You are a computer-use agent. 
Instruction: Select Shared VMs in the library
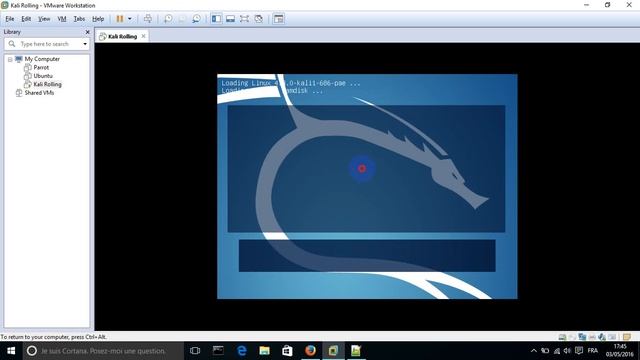coord(39,93)
